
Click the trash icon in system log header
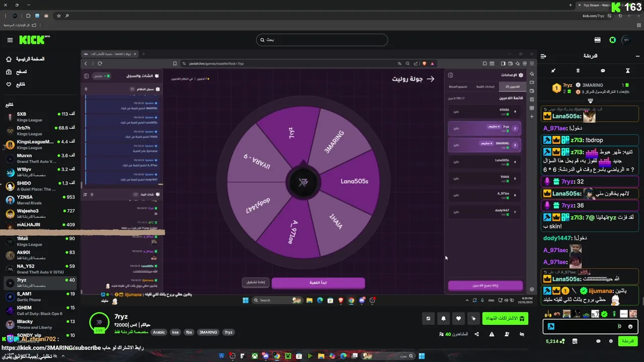coord(86,89)
